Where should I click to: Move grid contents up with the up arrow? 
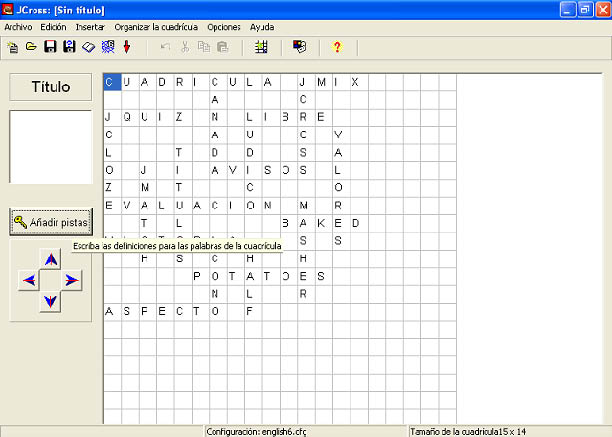click(50, 259)
